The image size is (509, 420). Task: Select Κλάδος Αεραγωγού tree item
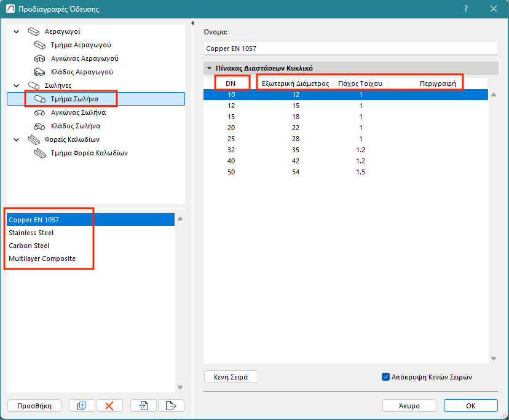(x=82, y=72)
